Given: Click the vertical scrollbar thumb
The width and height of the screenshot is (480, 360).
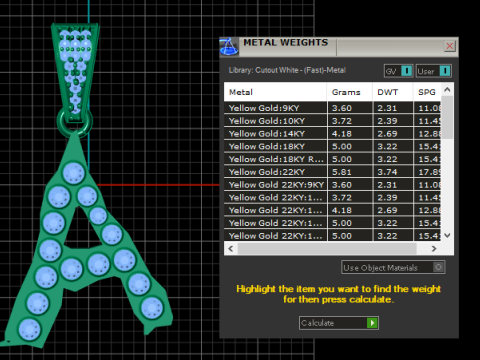Looking at the screenshot, I should [447, 117].
